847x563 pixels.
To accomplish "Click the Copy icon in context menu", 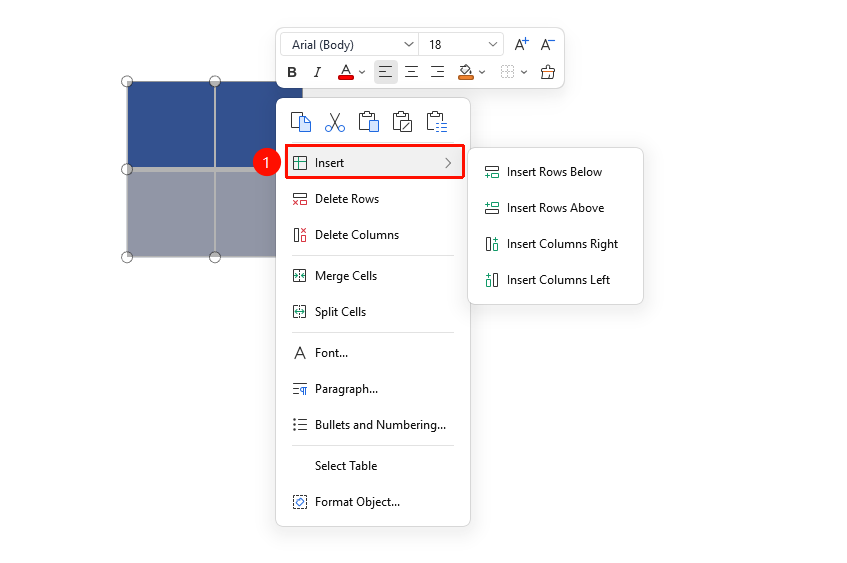I will [x=300, y=122].
